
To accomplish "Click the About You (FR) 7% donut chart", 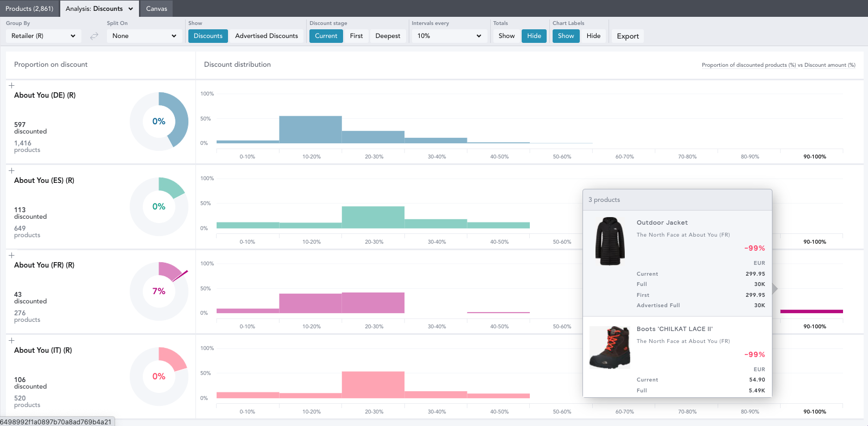I will [159, 291].
